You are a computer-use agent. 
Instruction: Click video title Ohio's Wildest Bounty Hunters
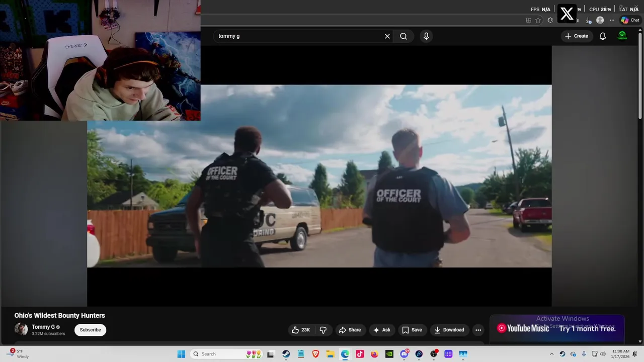60,315
